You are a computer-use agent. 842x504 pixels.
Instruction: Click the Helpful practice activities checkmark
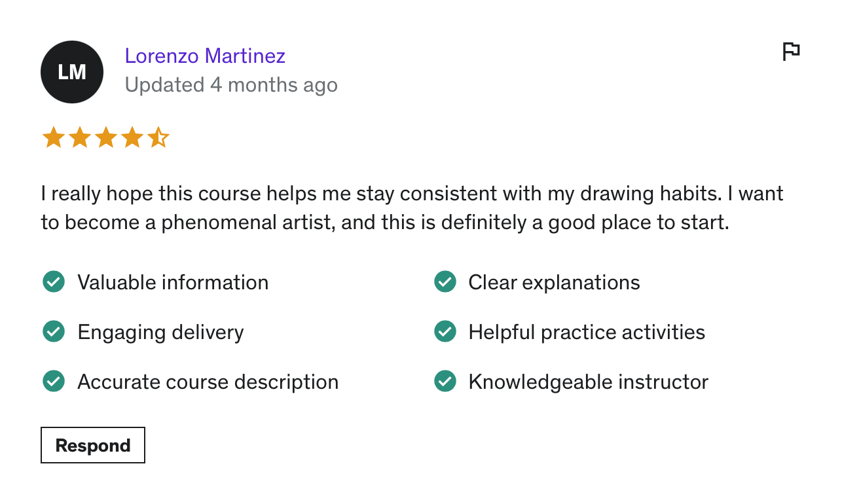click(445, 332)
